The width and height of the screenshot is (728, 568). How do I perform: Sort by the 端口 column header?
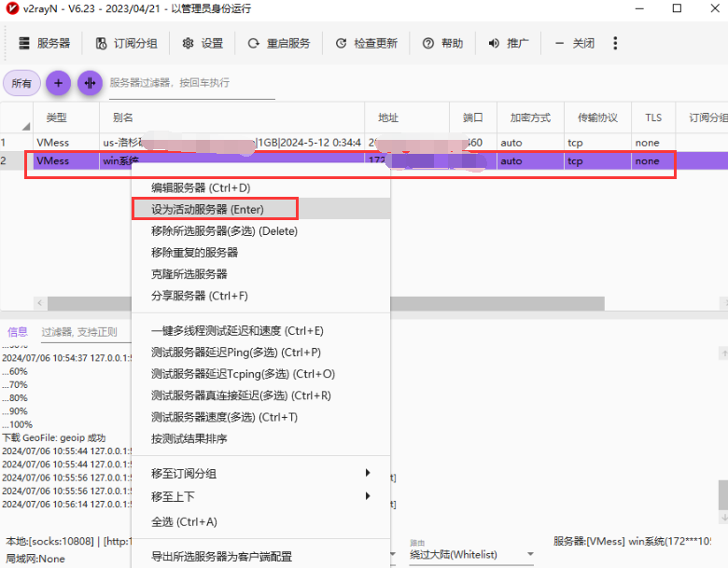[472, 118]
